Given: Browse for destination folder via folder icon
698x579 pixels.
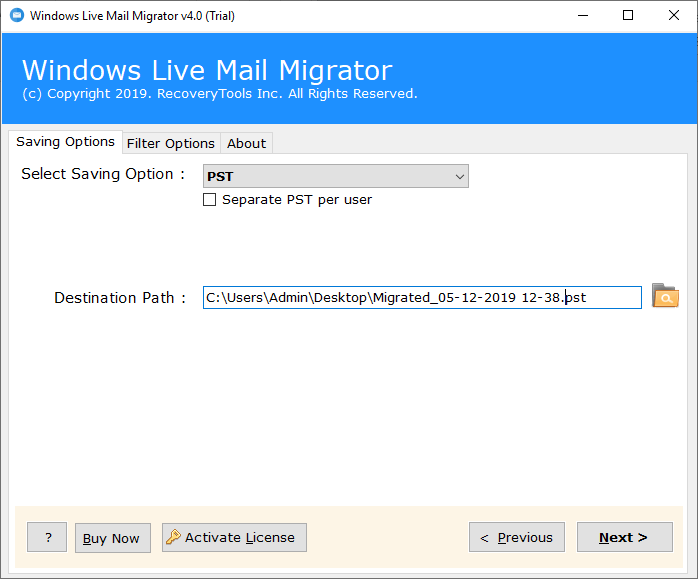Looking at the screenshot, I should pyautogui.click(x=665, y=296).
